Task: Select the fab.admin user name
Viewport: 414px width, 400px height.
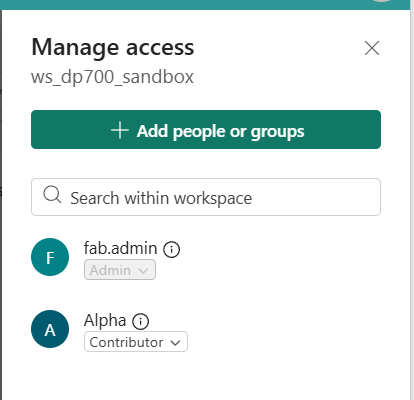Action: [x=120, y=248]
